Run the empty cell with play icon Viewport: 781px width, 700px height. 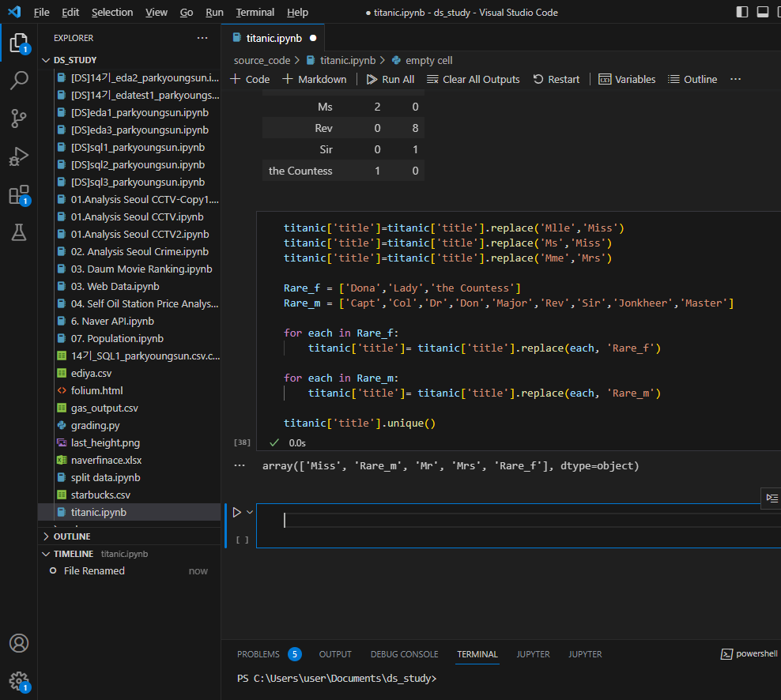click(237, 512)
